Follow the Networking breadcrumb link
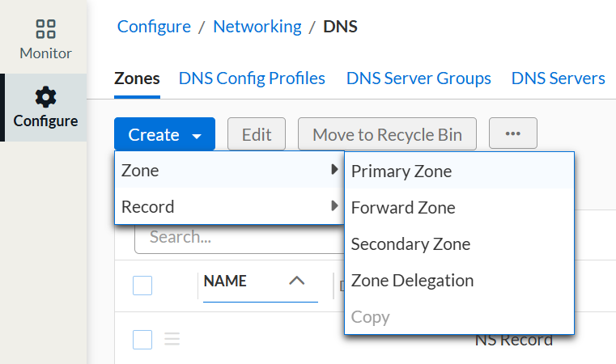Viewport: 616px width, 364px height. 257,27
